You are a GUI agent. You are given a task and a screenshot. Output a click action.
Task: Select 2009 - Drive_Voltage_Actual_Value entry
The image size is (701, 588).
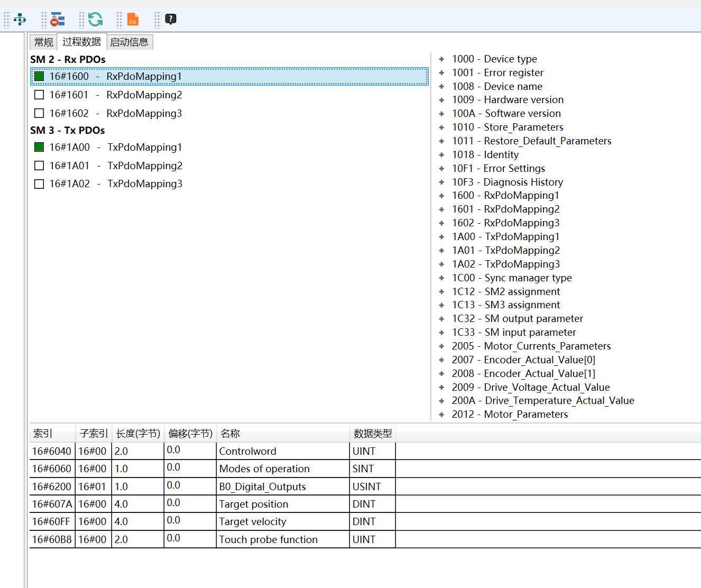(531, 387)
